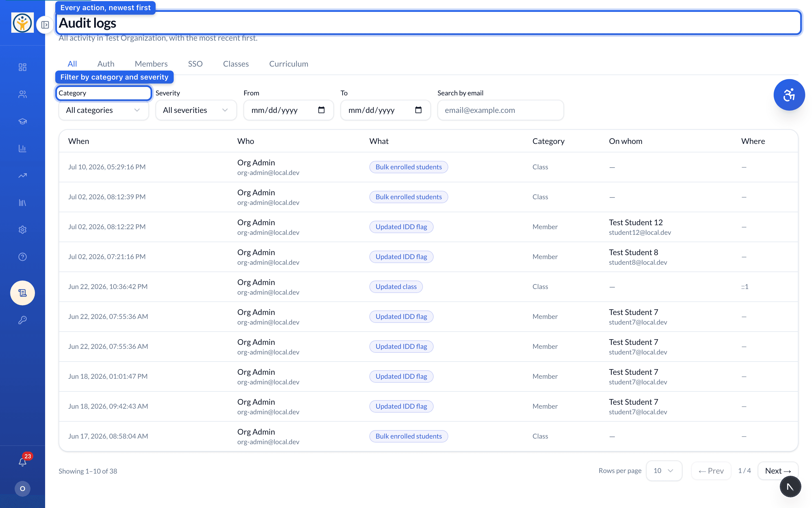Open the settings gear icon in sidebar
The height and width of the screenshot is (508, 812).
(x=23, y=230)
